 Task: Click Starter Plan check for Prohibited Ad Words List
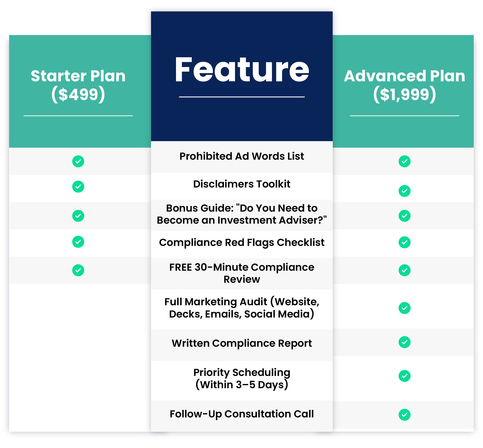tap(78, 161)
